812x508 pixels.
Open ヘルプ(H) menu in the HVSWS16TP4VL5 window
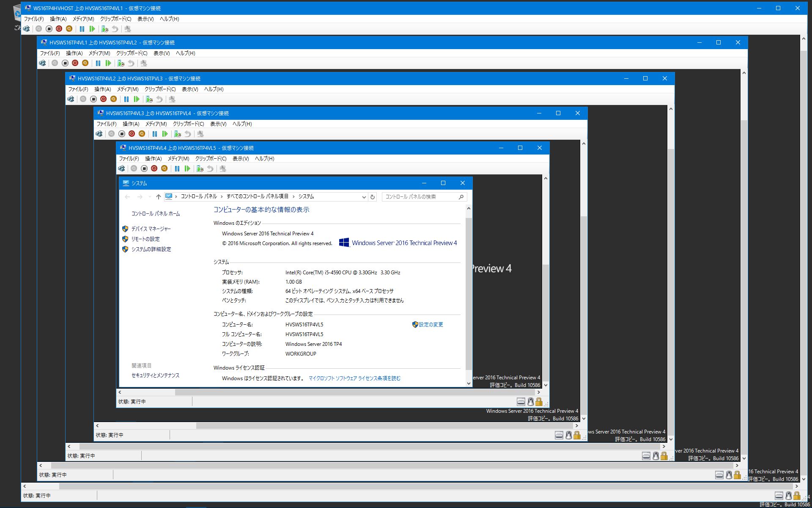[264, 159]
